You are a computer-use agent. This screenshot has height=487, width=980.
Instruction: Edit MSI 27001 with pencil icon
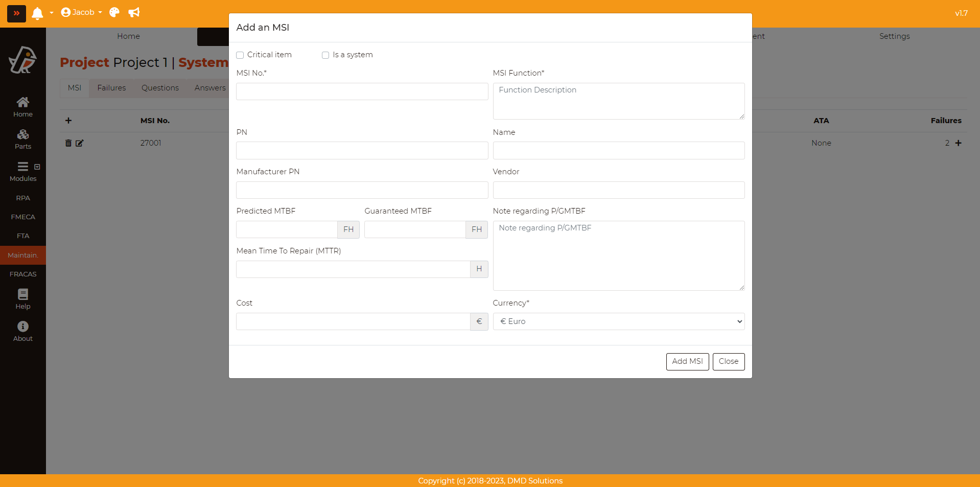pyautogui.click(x=80, y=143)
